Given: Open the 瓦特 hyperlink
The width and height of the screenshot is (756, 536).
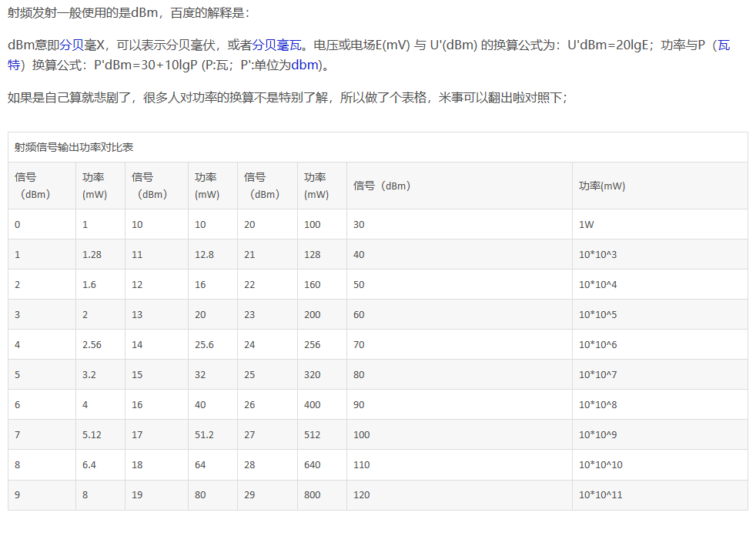Looking at the screenshot, I should click(x=724, y=46).
